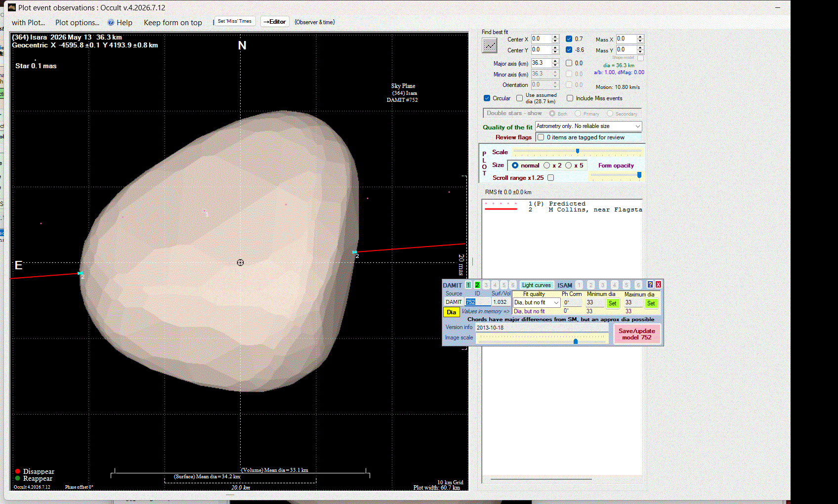Click the Mass Y spinner arrows
The image size is (838, 504).
click(x=640, y=49)
